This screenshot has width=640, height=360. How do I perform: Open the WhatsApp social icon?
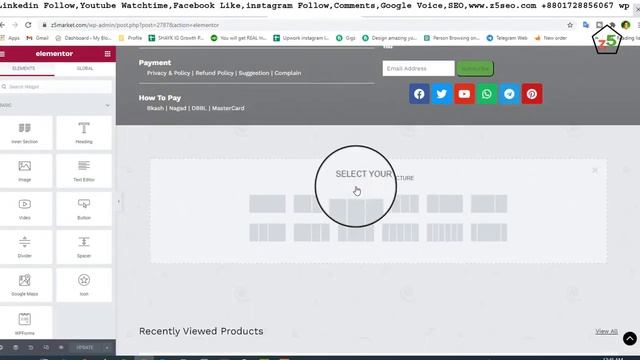487,94
